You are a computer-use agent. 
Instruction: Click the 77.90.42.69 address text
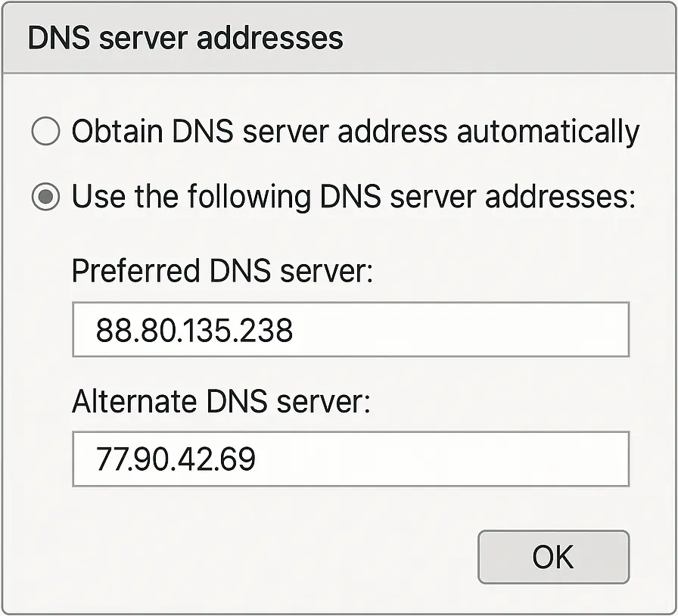[176, 459]
